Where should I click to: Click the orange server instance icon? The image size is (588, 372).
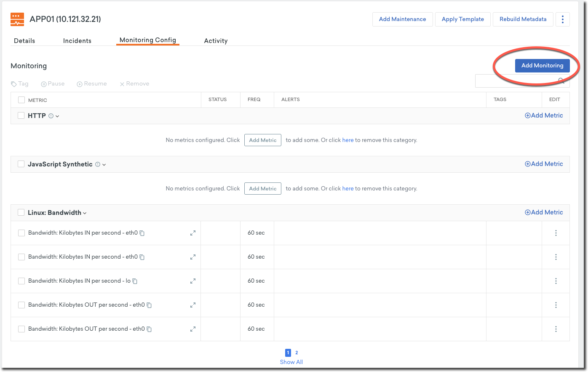(x=17, y=19)
